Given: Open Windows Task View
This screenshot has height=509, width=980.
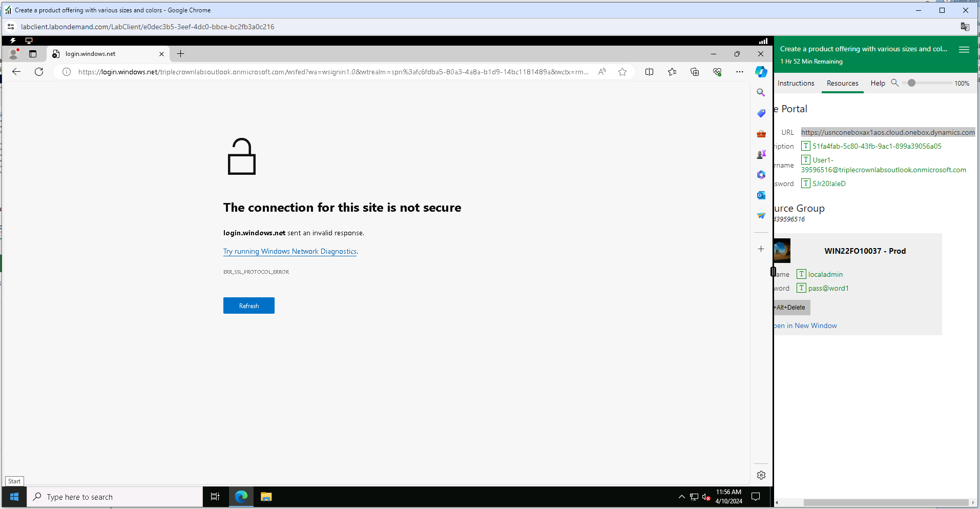Looking at the screenshot, I should tap(215, 497).
